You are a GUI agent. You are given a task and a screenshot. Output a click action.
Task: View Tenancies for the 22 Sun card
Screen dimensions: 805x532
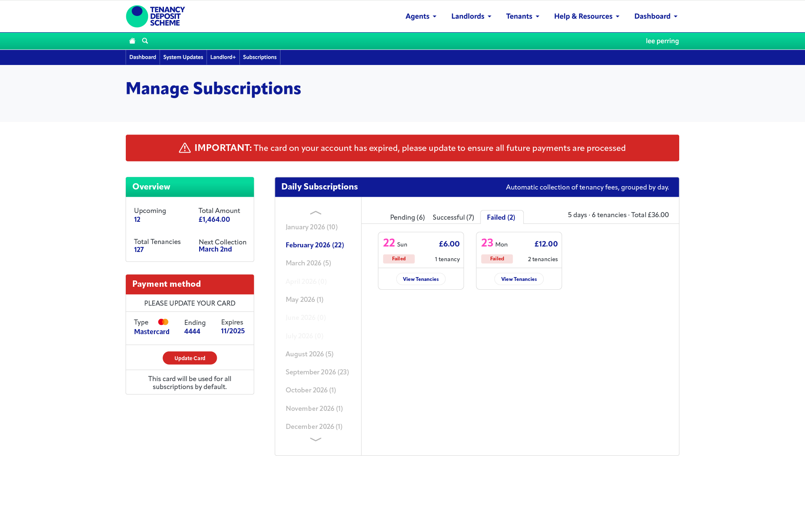(x=421, y=279)
